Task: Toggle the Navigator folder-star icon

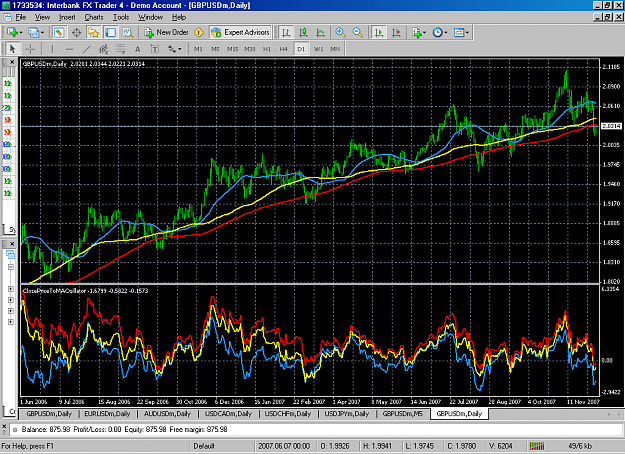Action: [x=93, y=33]
